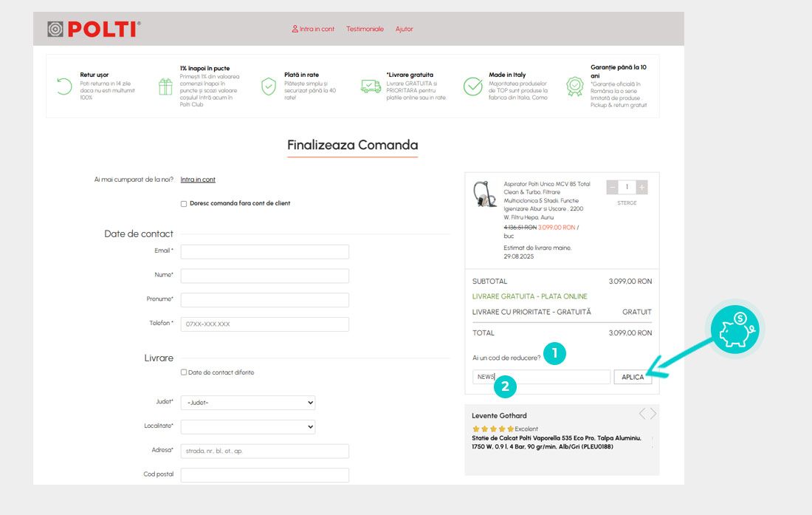Screen dimensions: 812x515
Task: Click the piggy bank savings icon
Action: coord(734,330)
